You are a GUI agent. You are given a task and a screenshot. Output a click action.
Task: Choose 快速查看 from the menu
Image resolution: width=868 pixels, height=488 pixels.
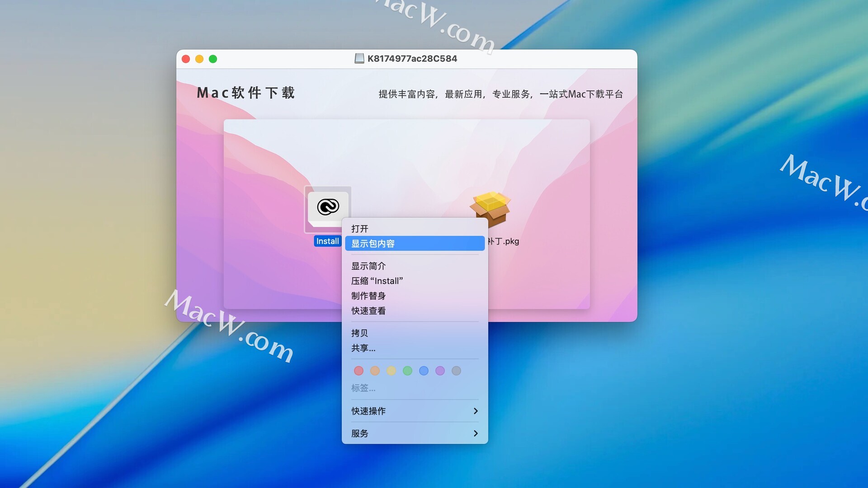[415, 311]
